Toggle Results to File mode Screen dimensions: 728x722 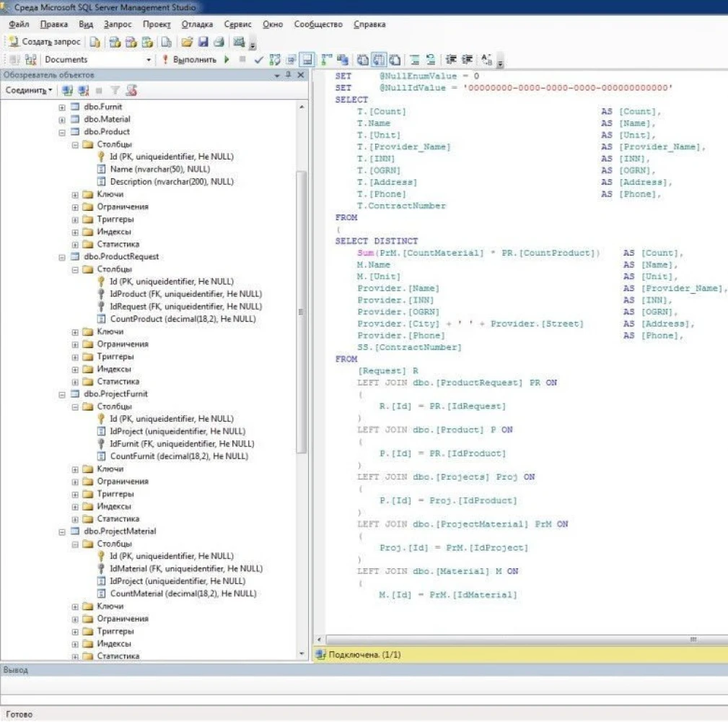395,59
